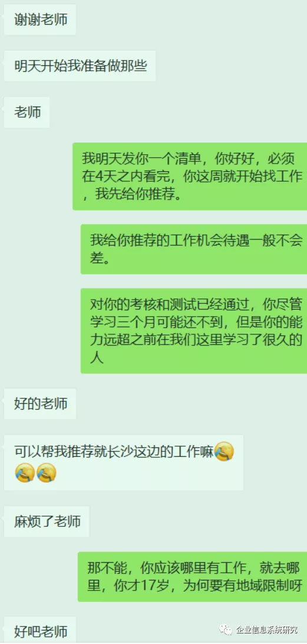Click the WeChat watermark logo icon

[x=225, y=630]
